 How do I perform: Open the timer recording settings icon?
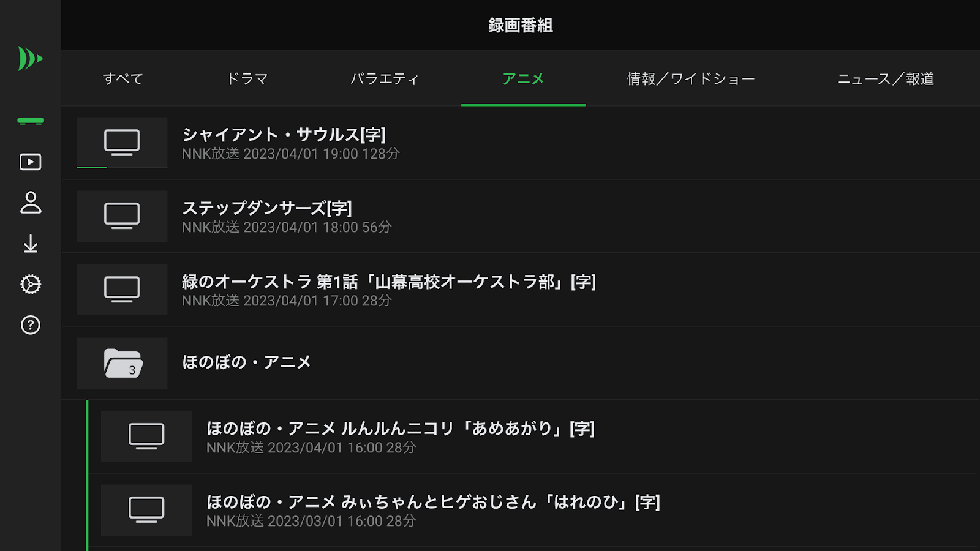point(29,285)
